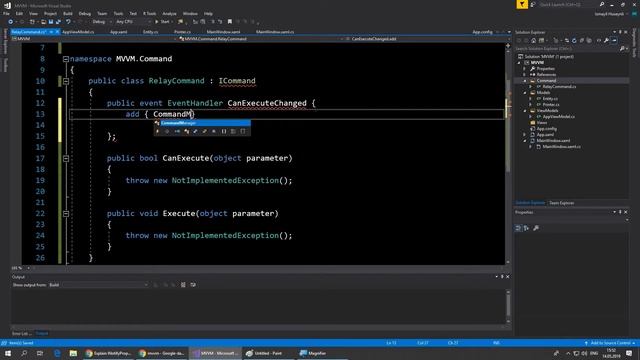The image size is (640, 360).
Task: Click Solution Explorer Properties wrench icon
Action: (x=607, y=40)
